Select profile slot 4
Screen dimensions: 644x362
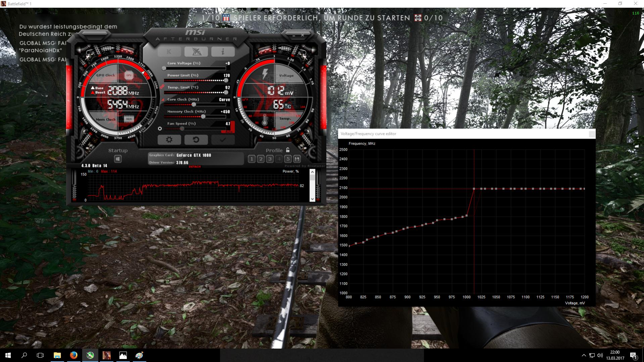[x=279, y=159]
